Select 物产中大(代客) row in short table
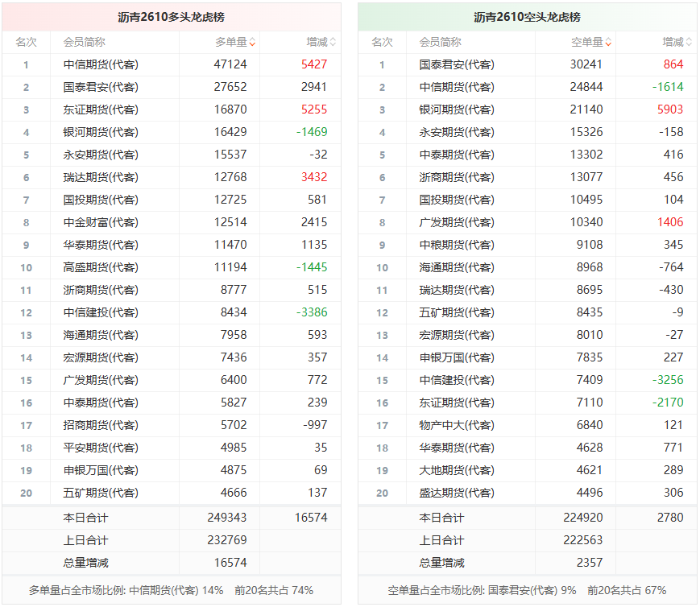The image size is (700, 607). click(x=528, y=425)
